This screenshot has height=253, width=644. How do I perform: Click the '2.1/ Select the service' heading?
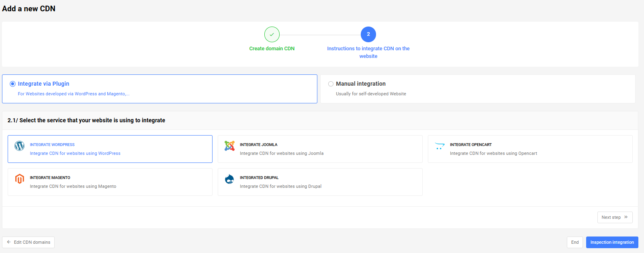click(86, 120)
